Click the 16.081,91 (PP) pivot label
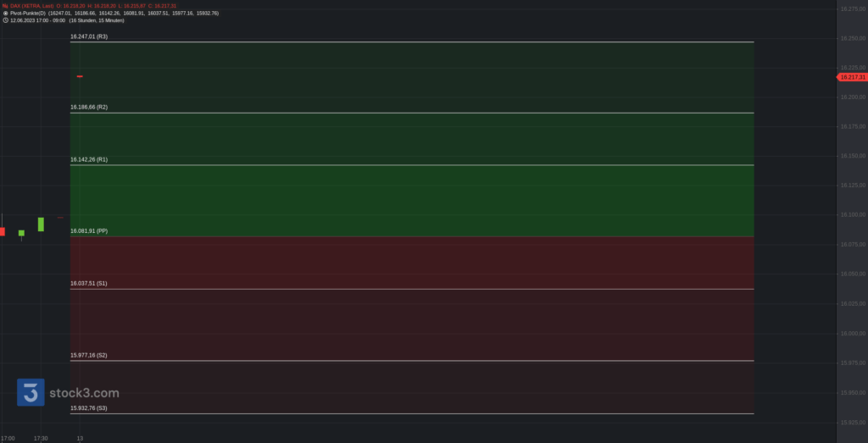868x443 pixels. [x=89, y=230]
